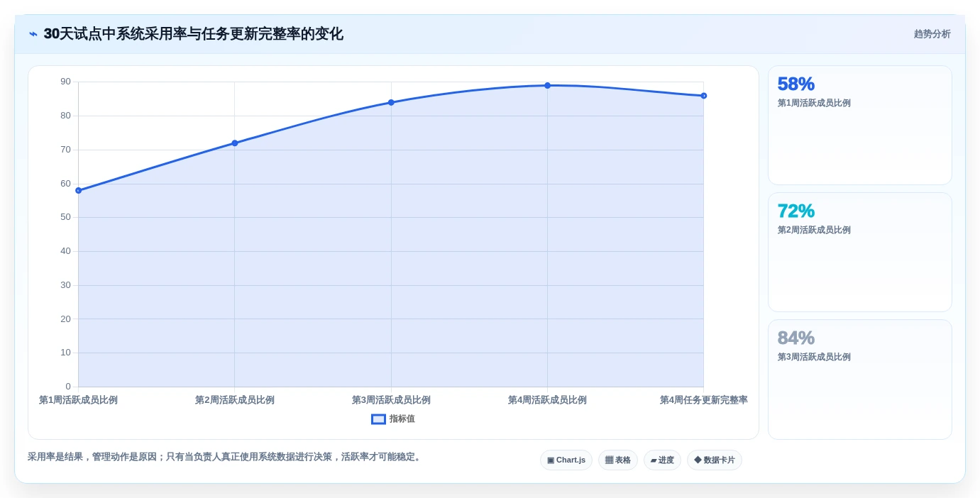Select the 58% 第1周活跃成员比例 card
This screenshot has height=498, width=980.
click(860, 126)
